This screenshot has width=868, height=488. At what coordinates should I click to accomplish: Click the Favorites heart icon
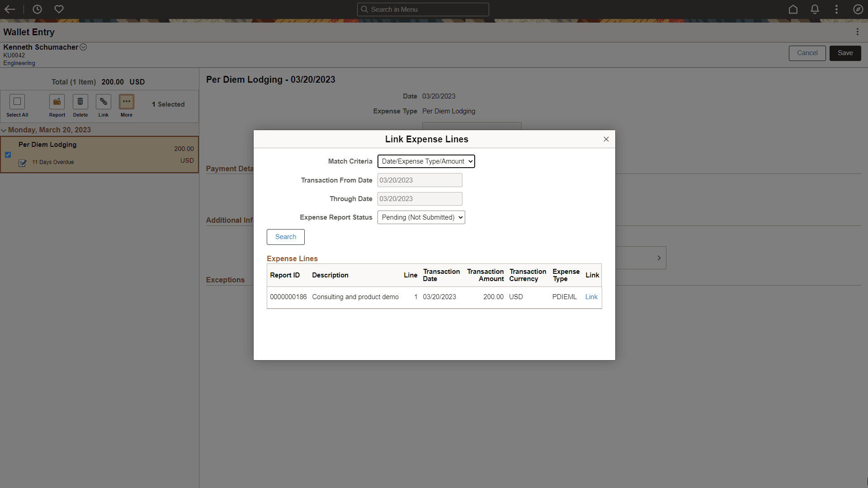point(59,9)
